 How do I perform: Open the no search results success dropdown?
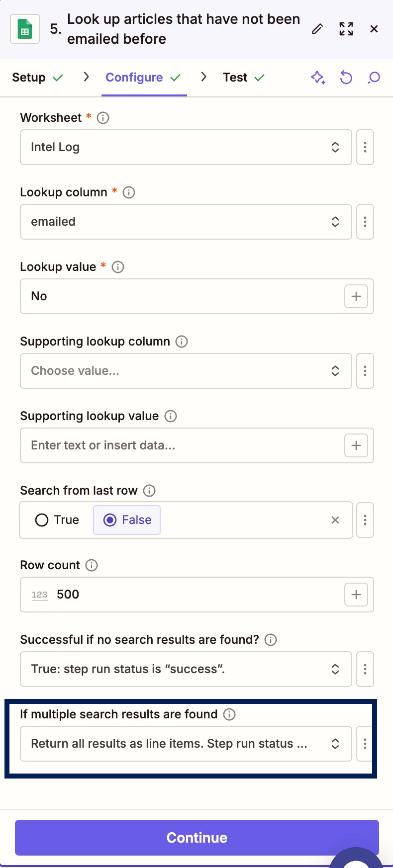pyautogui.click(x=186, y=669)
